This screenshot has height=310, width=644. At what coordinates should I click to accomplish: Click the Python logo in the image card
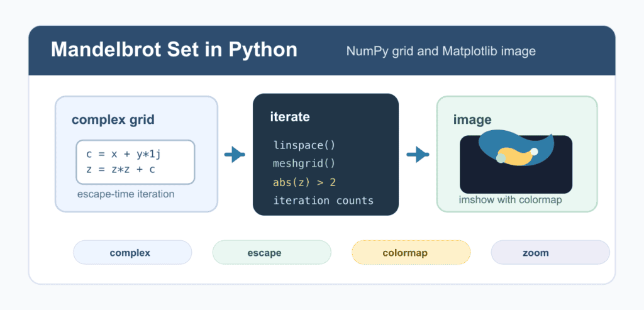pos(516,148)
